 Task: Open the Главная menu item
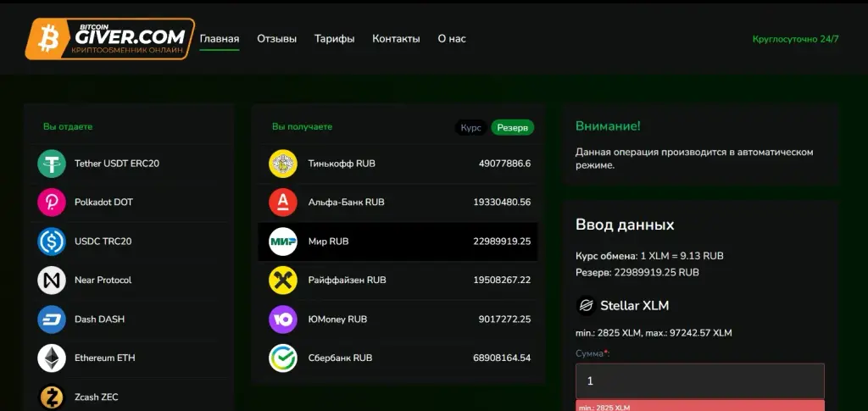(x=220, y=39)
